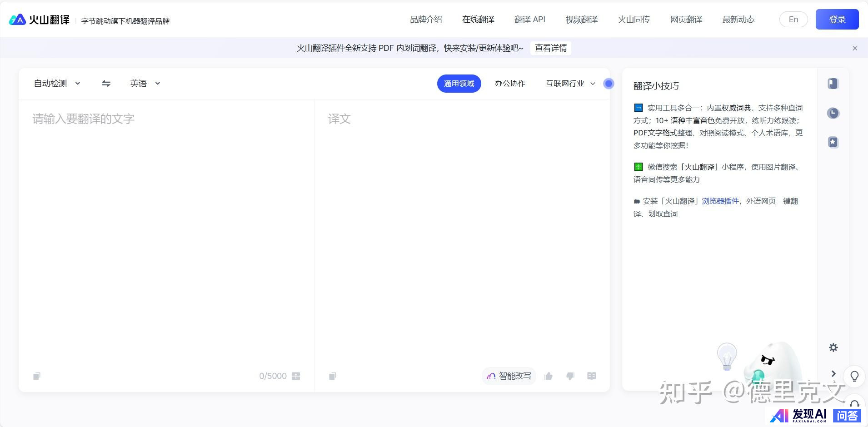Click the lightbulb mascot illustration
The image size is (868, 427).
[727, 356]
